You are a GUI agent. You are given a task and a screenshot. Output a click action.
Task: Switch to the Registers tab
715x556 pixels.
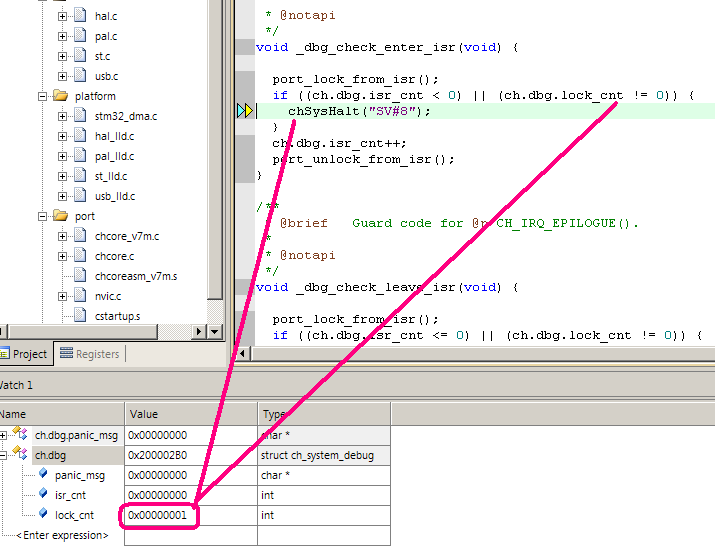coord(90,354)
